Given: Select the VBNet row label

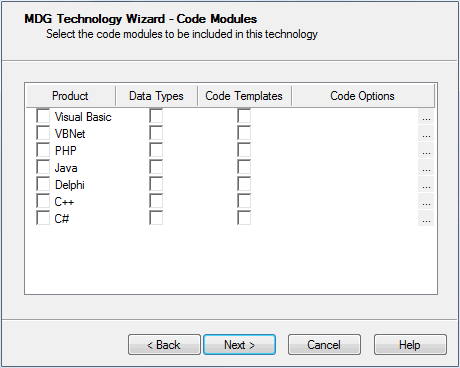Looking at the screenshot, I should coord(70,134).
